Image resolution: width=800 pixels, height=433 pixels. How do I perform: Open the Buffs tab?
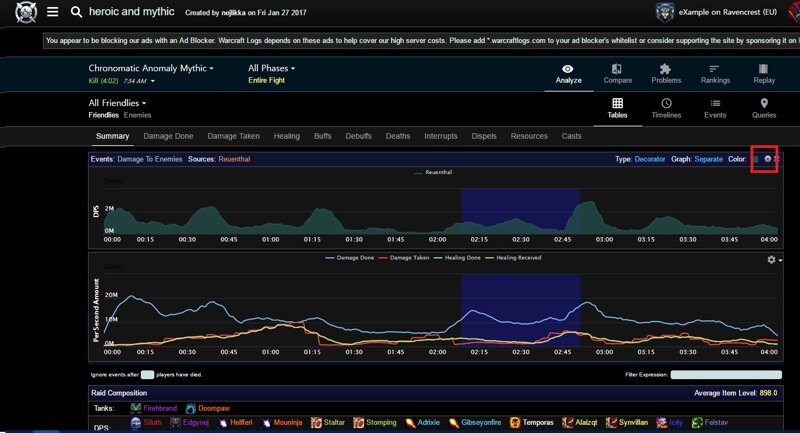click(x=322, y=136)
